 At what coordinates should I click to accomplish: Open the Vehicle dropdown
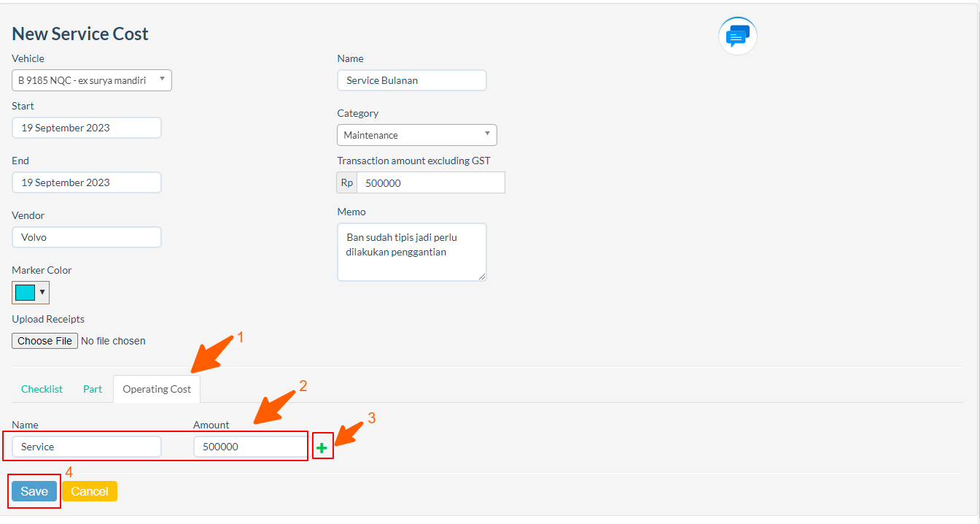[x=92, y=80]
